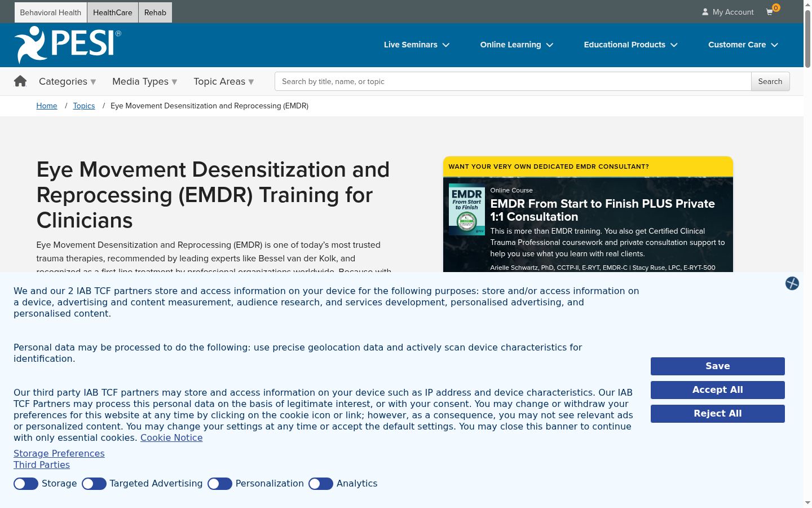Click the Accept All button
The width and height of the screenshot is (812, 508).
click(x=718, y=390)
